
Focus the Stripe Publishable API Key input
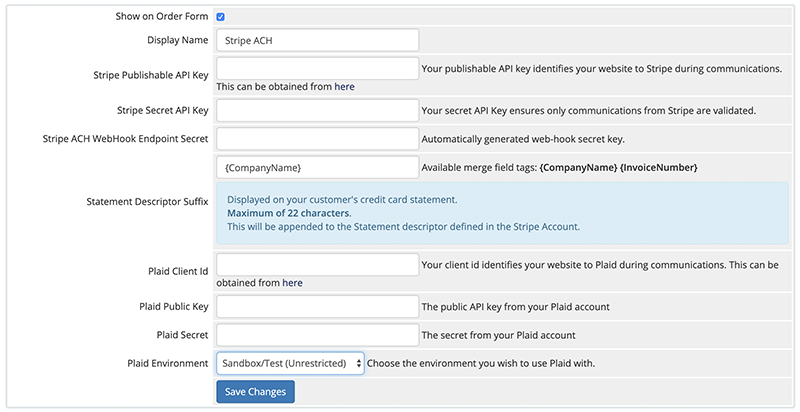(317, 68)
